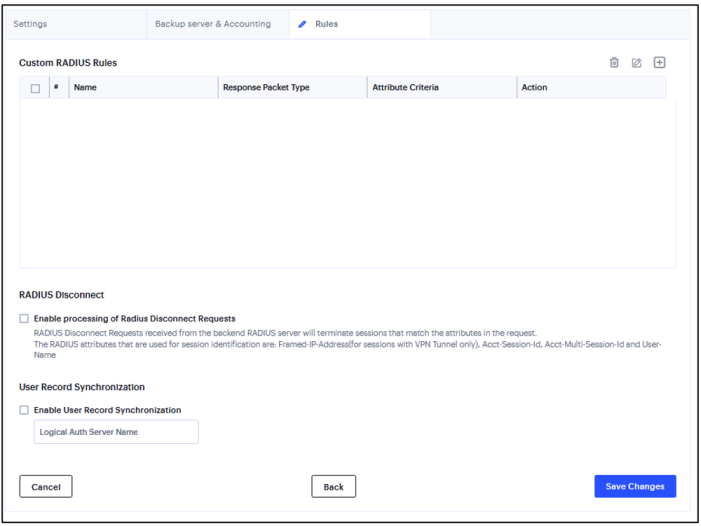Click the pencil icon on Rules tab

(302, 24)
